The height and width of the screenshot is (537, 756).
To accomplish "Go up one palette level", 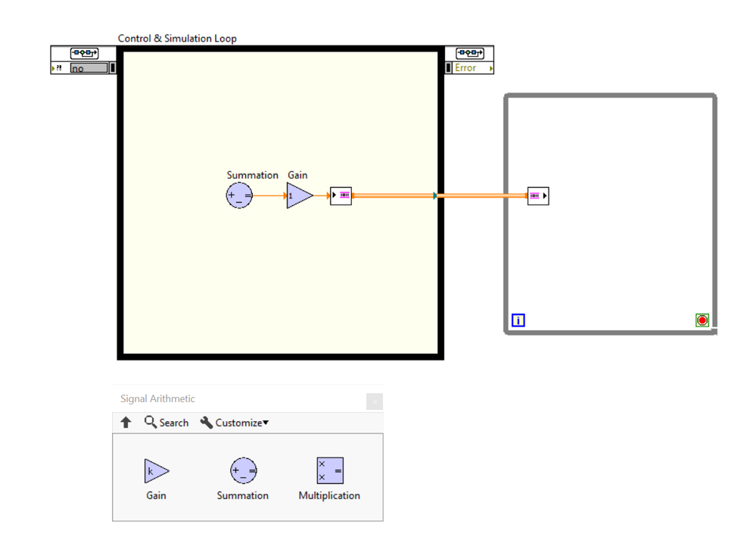I will 126,423.
